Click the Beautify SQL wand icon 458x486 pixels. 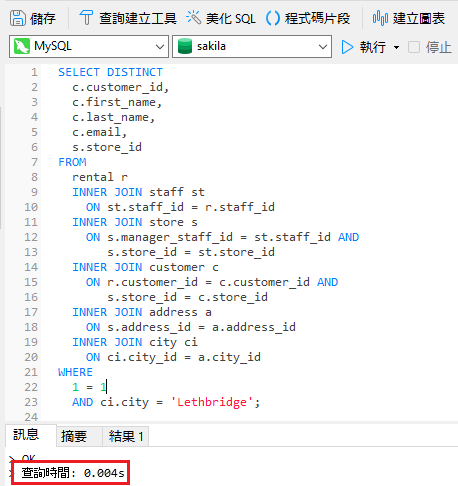pyautogui.click(x=194, y=17)
